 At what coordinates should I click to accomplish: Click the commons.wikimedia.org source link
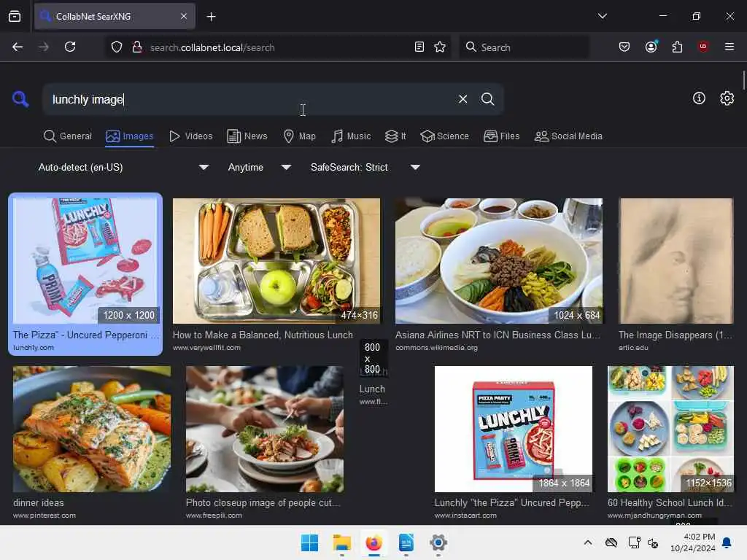(436, 348)
